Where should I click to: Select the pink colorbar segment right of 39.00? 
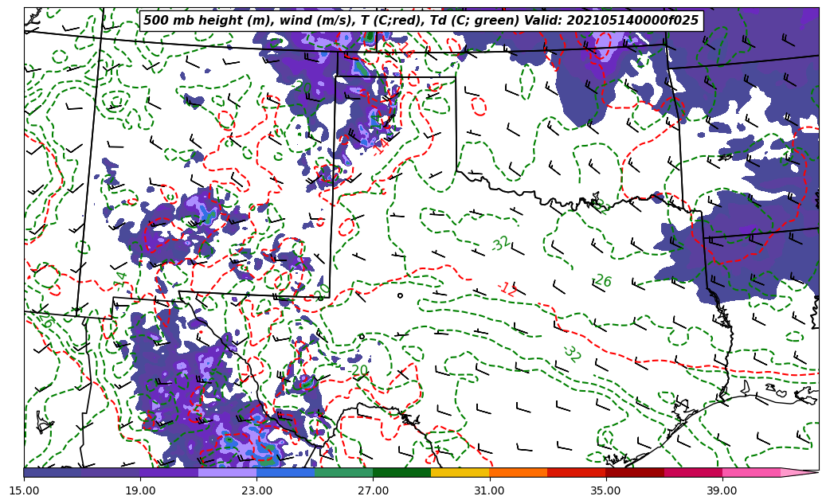click(750, 473)
